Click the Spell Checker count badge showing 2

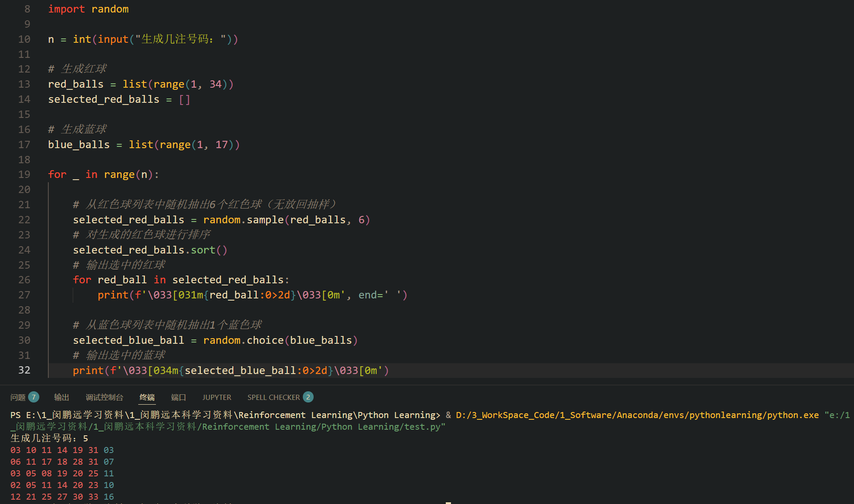[308, 397]
